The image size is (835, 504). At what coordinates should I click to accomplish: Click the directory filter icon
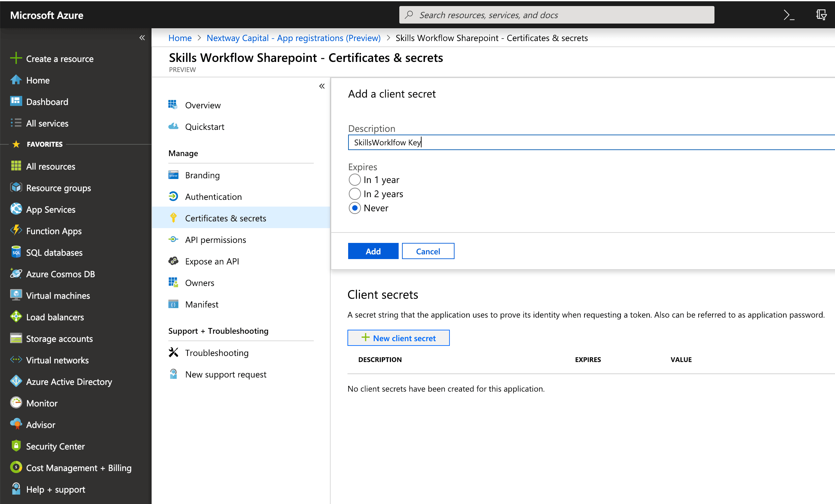click(821, 15)
